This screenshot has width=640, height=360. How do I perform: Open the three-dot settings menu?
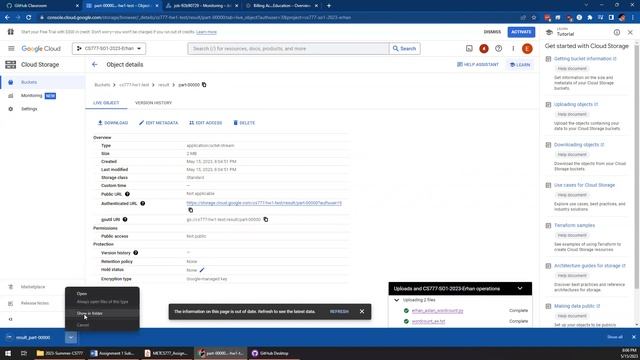pyautogui.click(x=513, y=49)
